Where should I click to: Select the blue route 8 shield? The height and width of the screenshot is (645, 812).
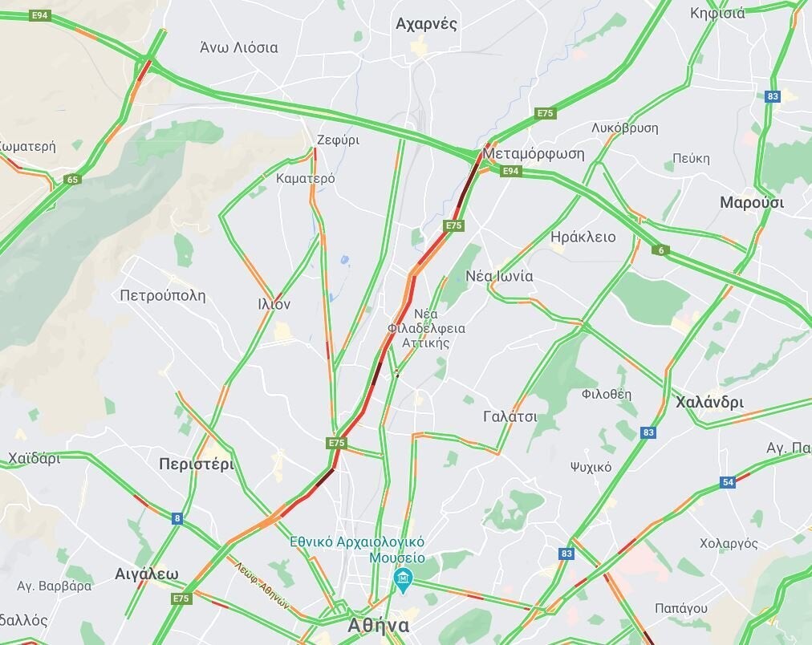pos(177,518)
